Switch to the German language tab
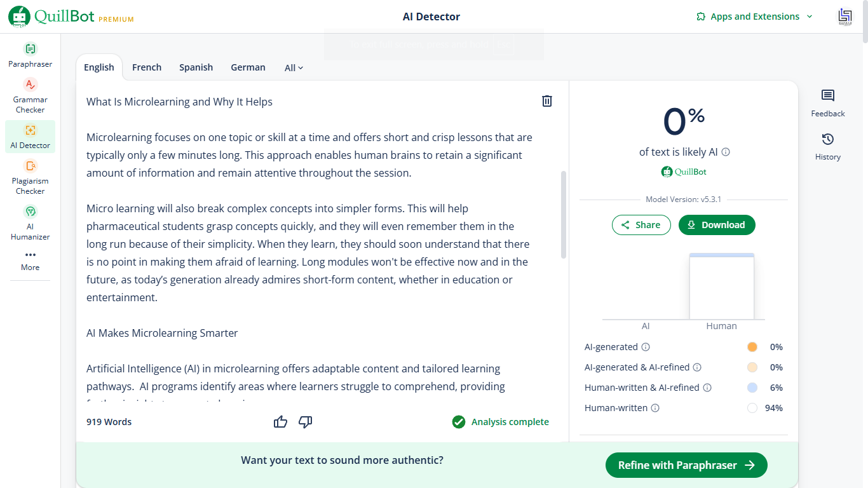This screenshot has width=868, height=488. [248, 67]
